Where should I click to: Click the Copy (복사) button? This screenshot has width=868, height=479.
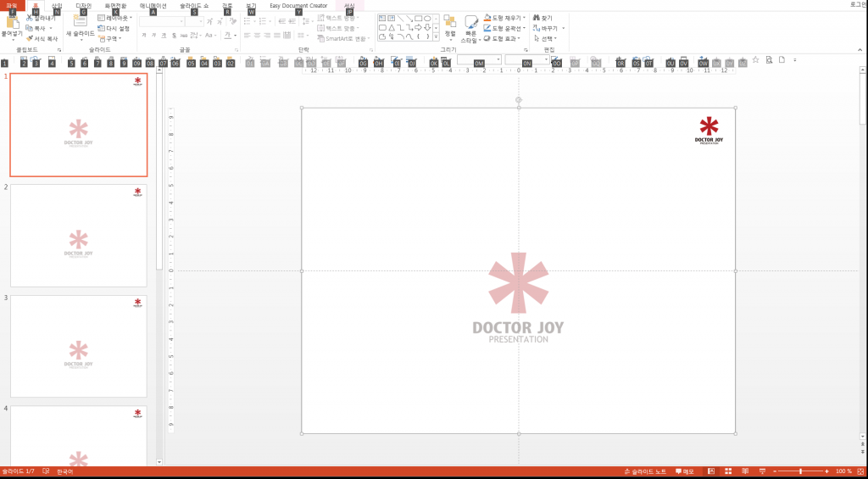(39, 28)
